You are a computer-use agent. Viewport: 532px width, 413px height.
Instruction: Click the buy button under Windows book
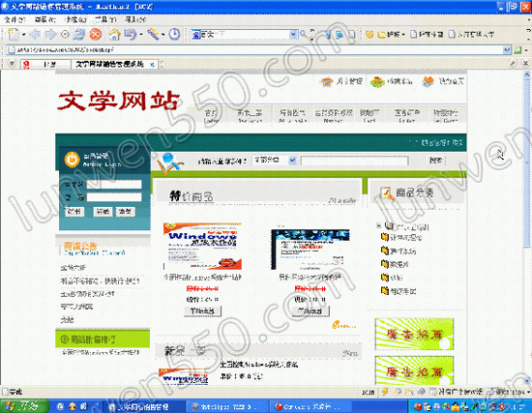pyautogui.click(x=202, y=310)
